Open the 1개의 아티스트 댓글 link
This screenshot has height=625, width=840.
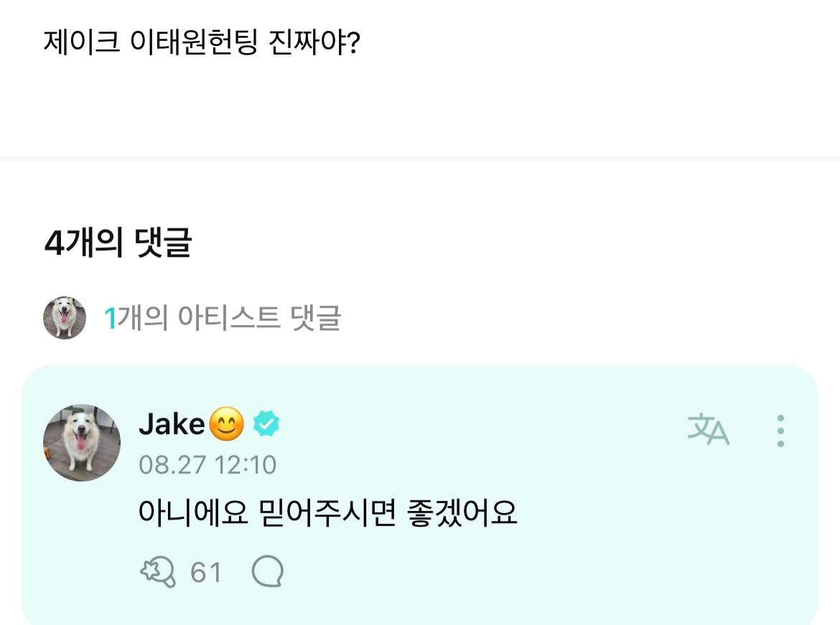(x=223, y=318)
